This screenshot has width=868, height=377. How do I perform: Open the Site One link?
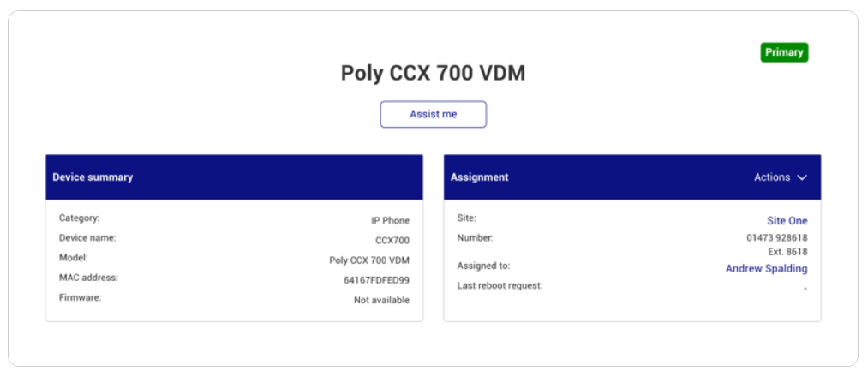787,221
